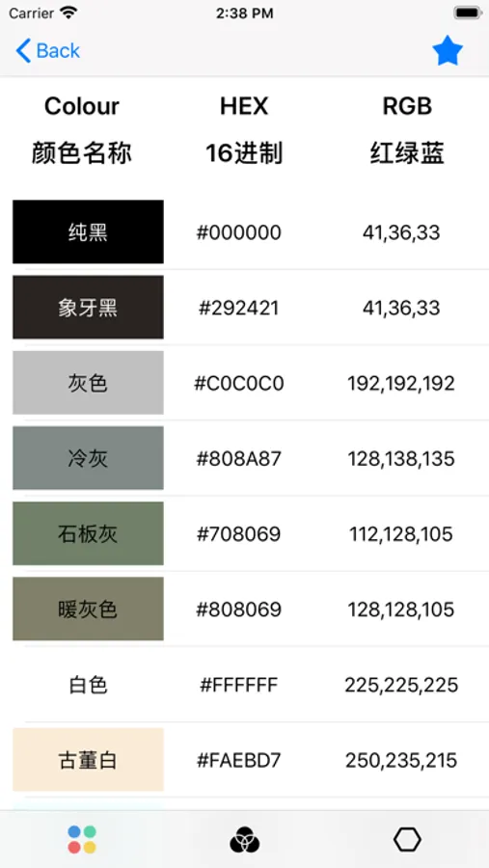Tap the hex value #FAEBD7
489x868 pixels.
pos(239,761)
